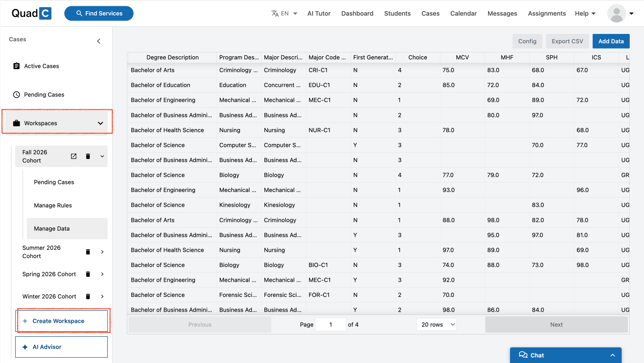644x363 pixels.
Task: Click the chat bubbles icon
Action: pos(523,355)
